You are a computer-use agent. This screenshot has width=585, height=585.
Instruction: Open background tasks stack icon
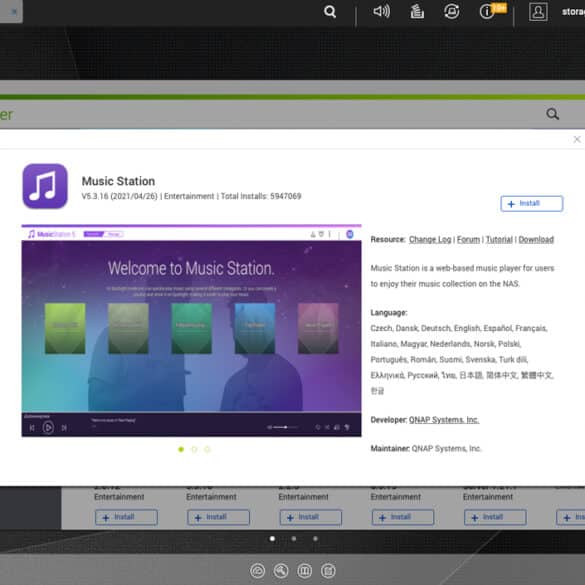pyautogui.click(x=417, y=12)
